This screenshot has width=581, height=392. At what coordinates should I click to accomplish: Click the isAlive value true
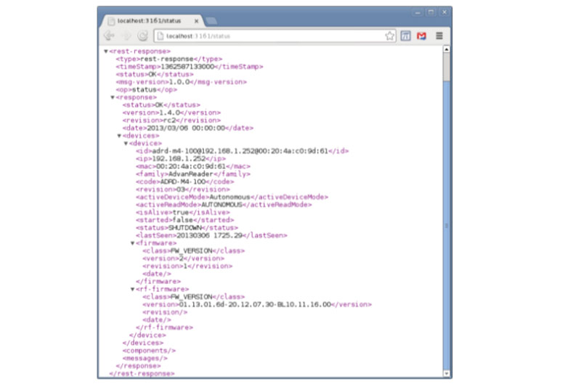click(x=181, y=213)
